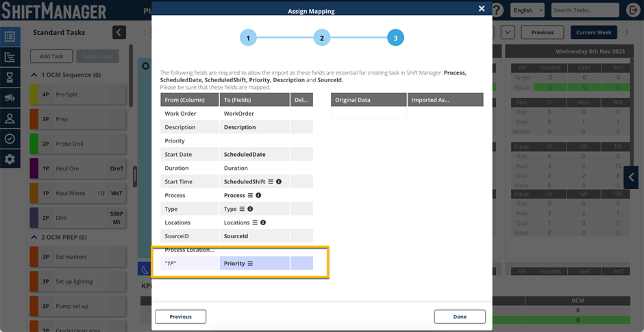This screenshot has width=644, height=332.
Task: Click the To (Fields) header
Action: tap(255, 100)
